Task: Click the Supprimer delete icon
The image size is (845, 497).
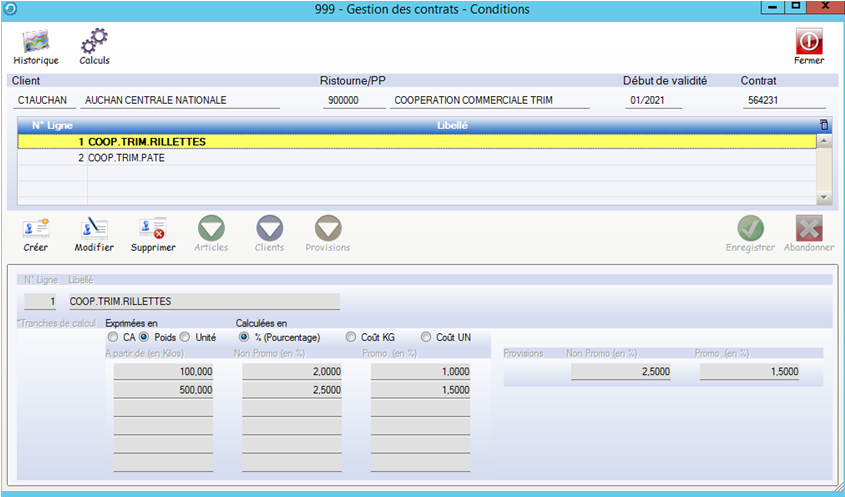Action: tap(152, 230)
